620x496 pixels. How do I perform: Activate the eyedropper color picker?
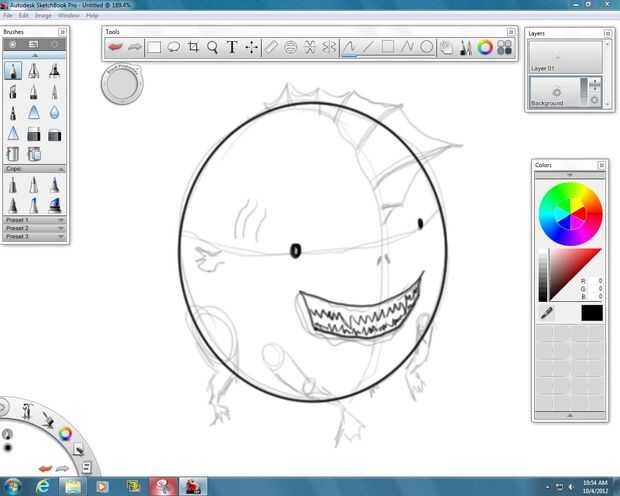[x=546, y=313]
